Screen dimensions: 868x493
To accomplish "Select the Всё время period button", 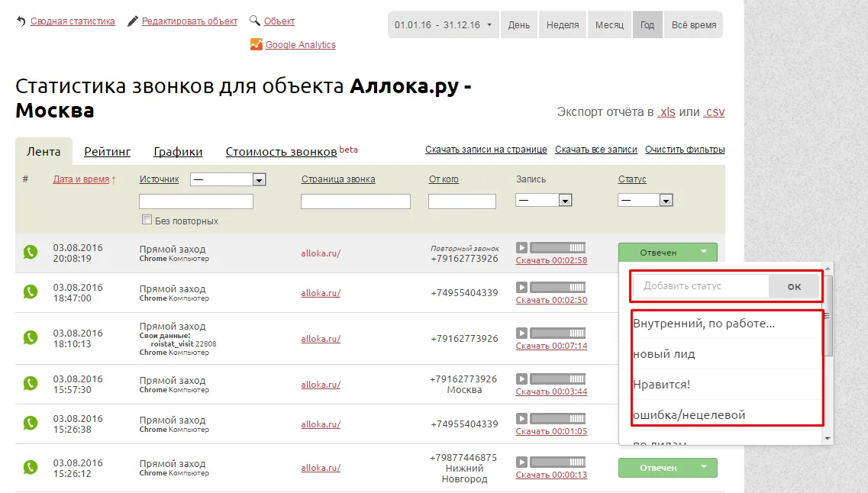I will [694, 25].
